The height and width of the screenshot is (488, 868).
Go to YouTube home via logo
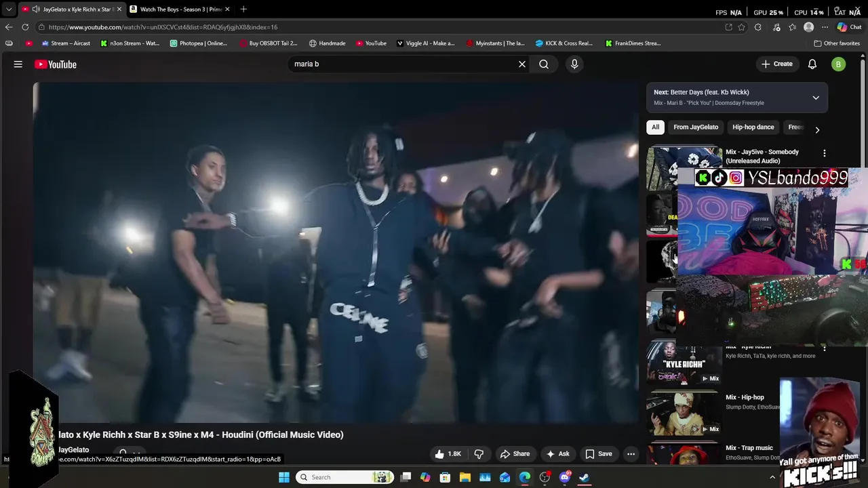56,64
